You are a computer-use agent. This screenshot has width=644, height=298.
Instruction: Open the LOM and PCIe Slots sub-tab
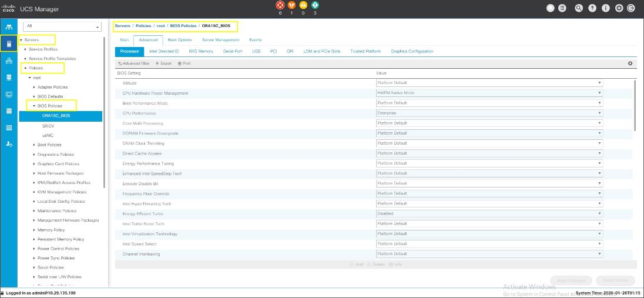tap(321, 51)
